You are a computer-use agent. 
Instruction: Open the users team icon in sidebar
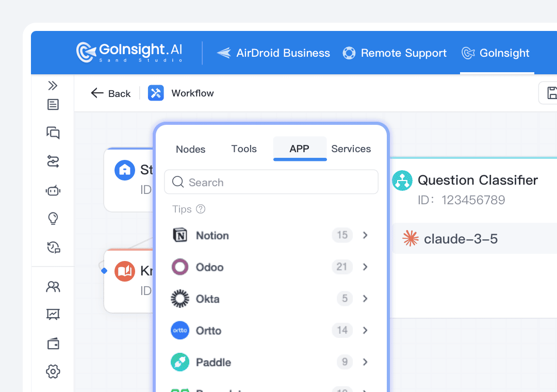pyautogui.click(x=53, y=287)
